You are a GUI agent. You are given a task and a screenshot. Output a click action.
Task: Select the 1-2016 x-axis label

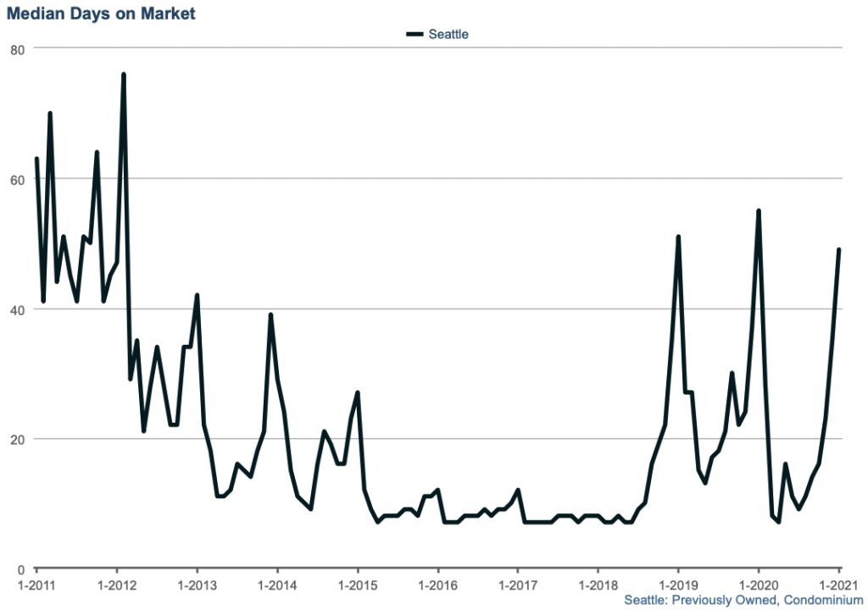coord(437,585)
